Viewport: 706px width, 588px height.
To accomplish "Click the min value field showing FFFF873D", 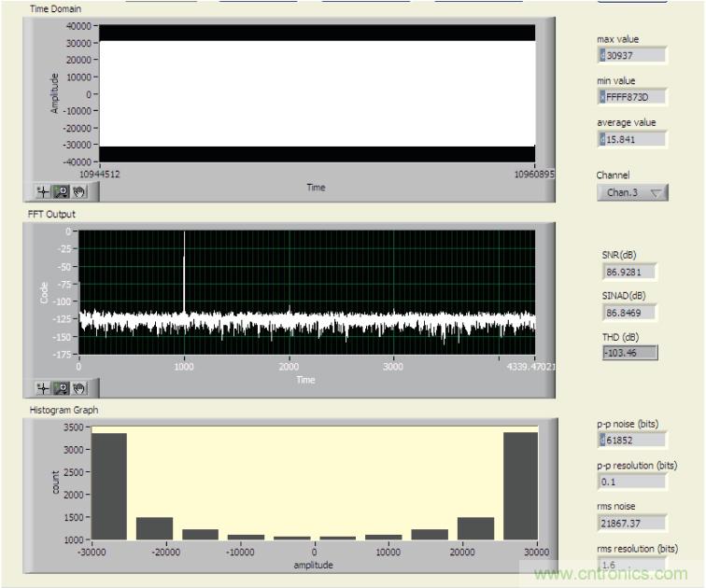I will [635, 97].
